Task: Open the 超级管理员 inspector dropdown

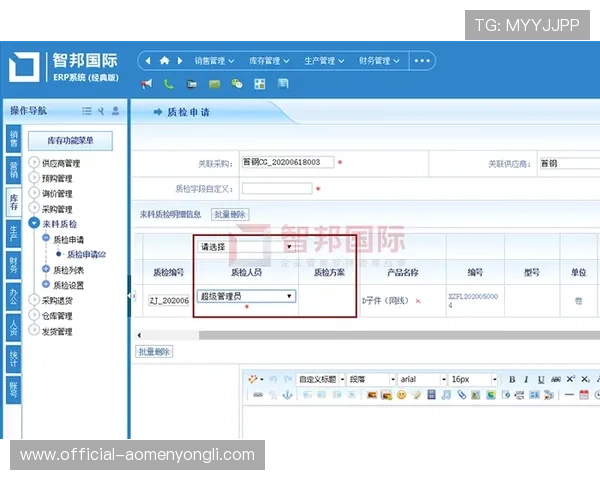Action: tap(246, 296)
